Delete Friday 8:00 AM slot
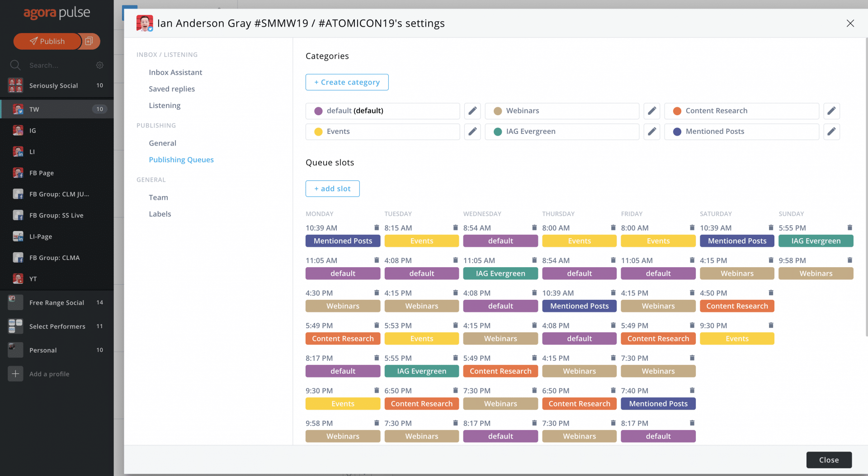The width and height of the screenshot is (868, 476). [692, 227]
